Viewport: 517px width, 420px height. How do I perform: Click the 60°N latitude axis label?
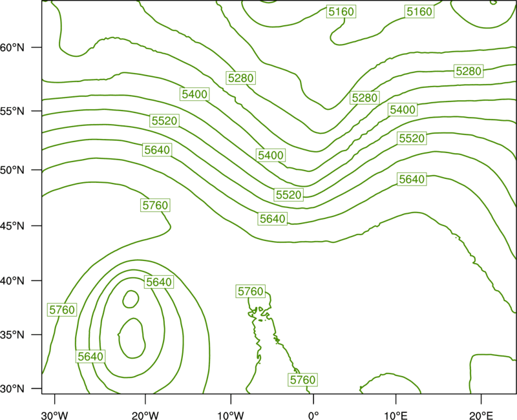[12, 48]
